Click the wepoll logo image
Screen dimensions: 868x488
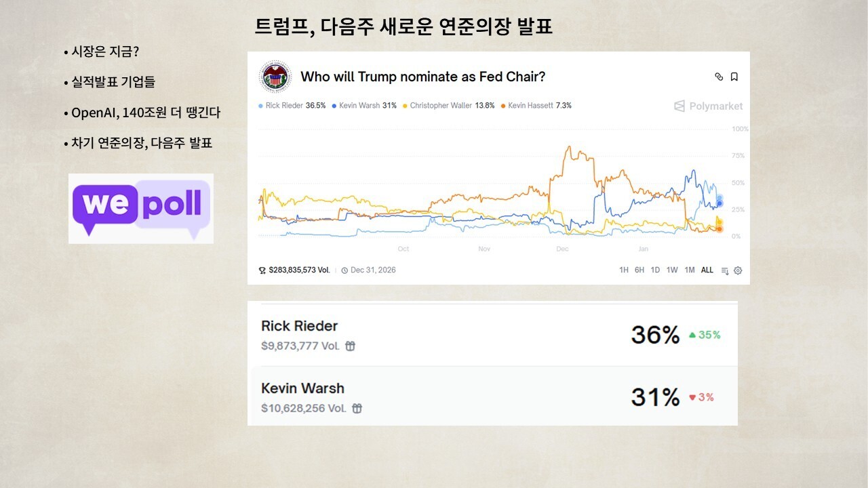tap(141, 208)
